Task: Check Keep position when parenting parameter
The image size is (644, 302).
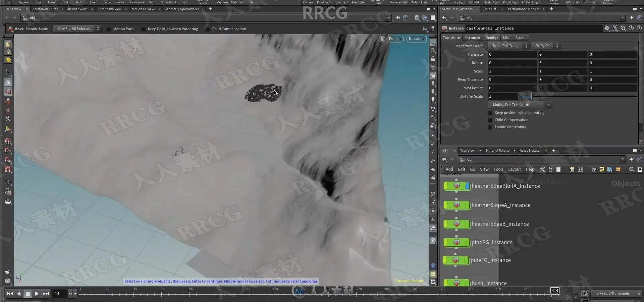Action: (x=490, y=113)
